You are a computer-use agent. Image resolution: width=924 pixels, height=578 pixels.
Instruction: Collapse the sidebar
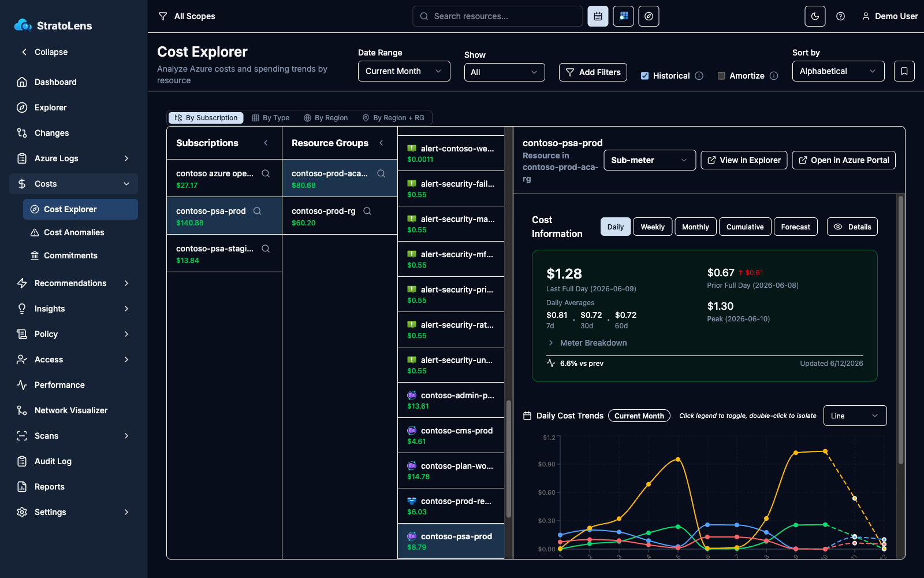[45, 52]
